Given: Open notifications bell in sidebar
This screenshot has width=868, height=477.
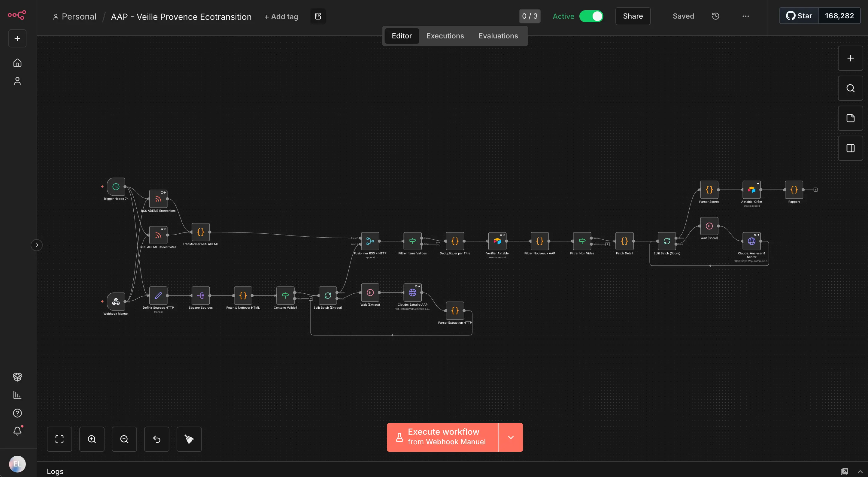Looking at the screenshot, I should click(17, 431).
